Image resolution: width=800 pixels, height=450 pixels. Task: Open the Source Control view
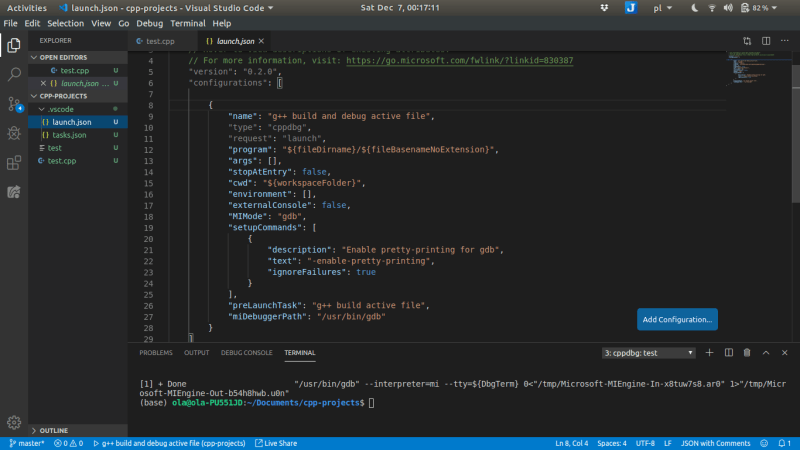point(14,104)
